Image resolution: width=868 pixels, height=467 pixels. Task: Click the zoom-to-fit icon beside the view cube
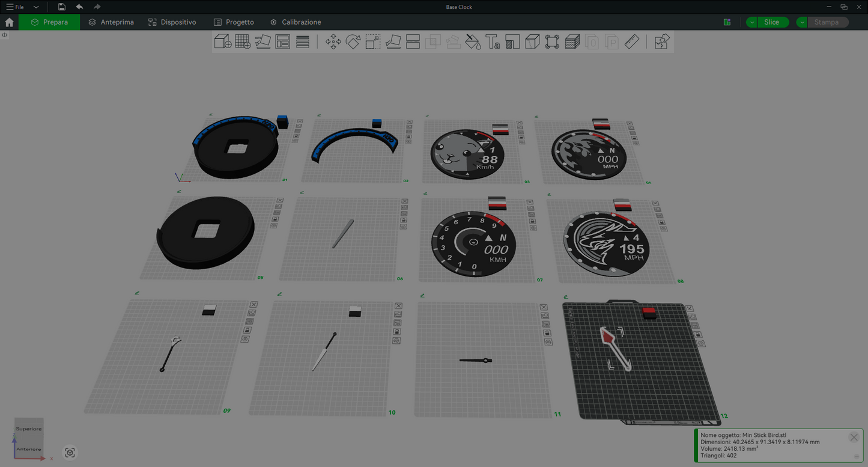point(70,453)
